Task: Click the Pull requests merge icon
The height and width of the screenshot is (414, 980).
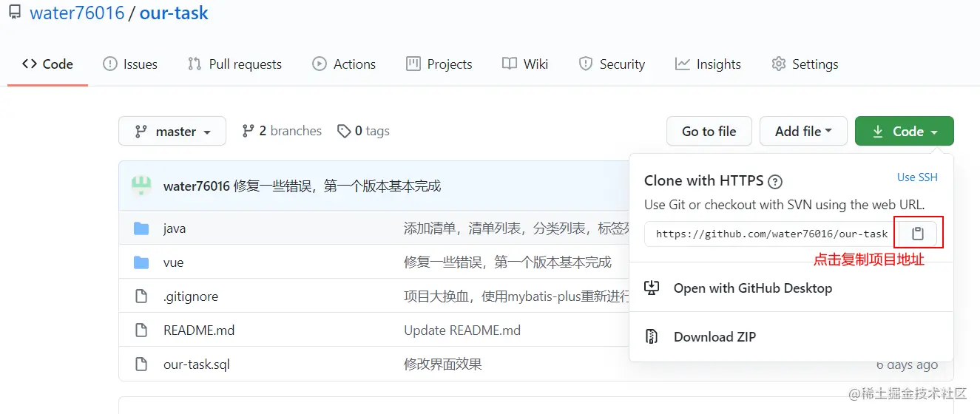Action: [x=195, y=64]
